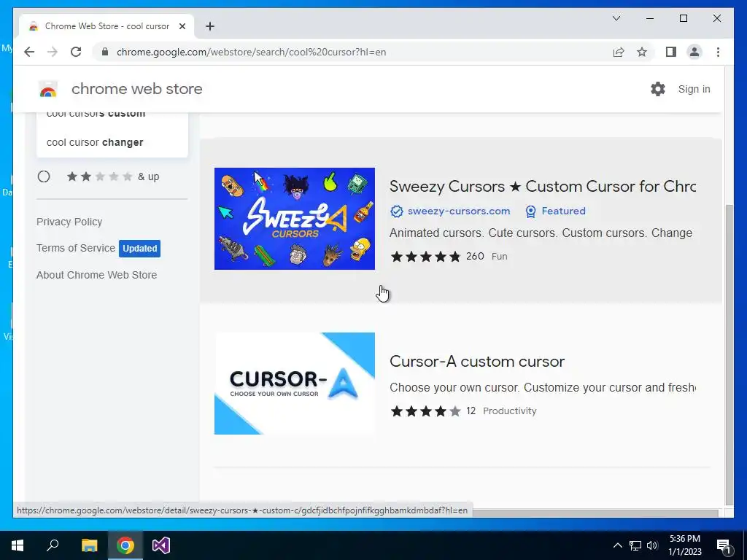Choose suggestion 'cool cursor changer'
This screenshot has height=560, width=747.
tap(95, 142)
